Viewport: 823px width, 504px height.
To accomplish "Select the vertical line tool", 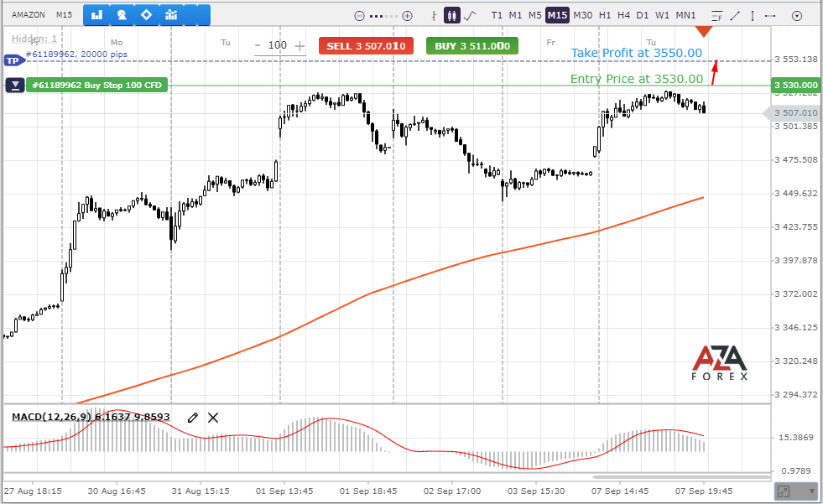I will coord(753,16).
